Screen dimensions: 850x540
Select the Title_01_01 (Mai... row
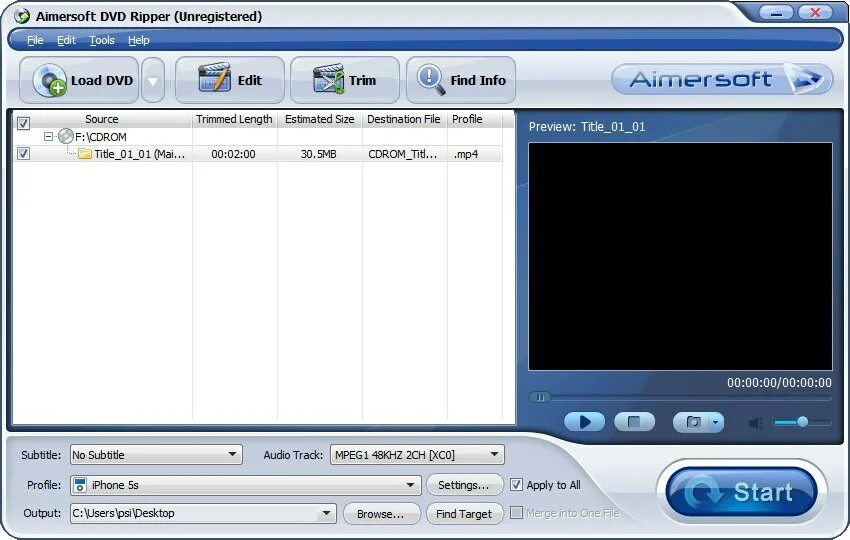point(257,154)
